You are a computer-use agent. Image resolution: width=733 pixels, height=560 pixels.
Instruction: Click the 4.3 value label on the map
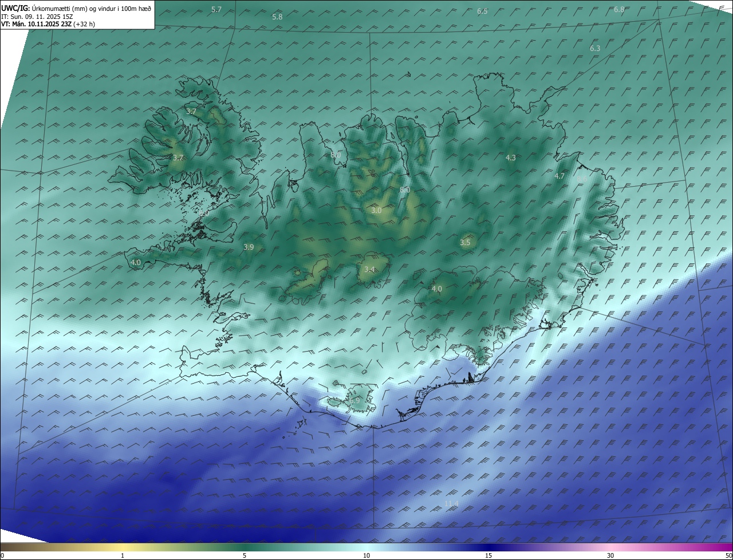coord(510,157)
